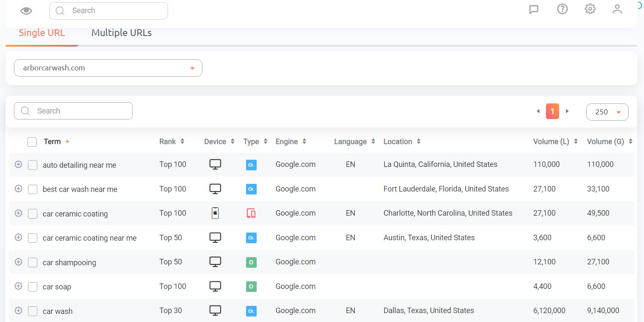Click the '9,140,000' volume value
This screenshot has height=322, width=644.
(603, 311)
